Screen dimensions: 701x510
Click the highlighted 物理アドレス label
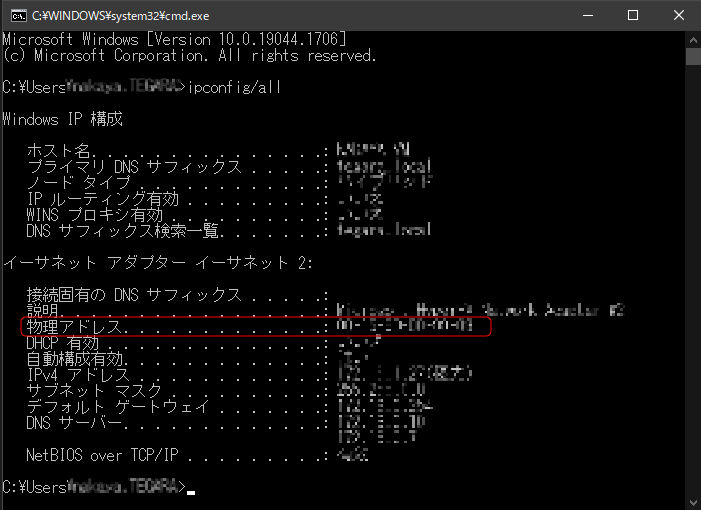[x=78, y=327]
